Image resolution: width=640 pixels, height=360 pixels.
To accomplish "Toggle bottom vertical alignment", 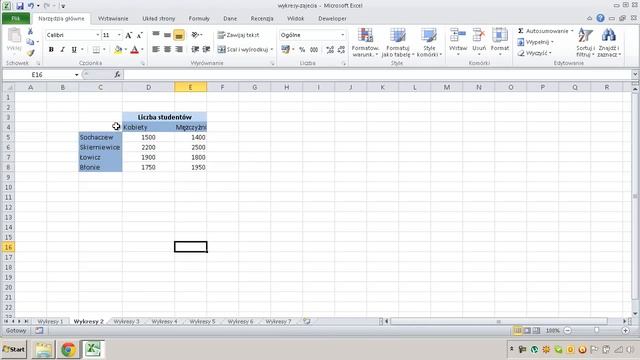I will click(x=179, y=35).
